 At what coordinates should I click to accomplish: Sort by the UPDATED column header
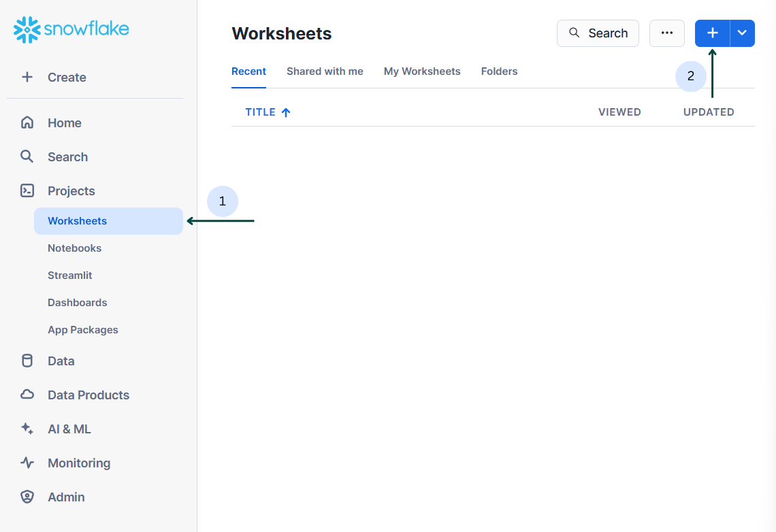[709, 112]
